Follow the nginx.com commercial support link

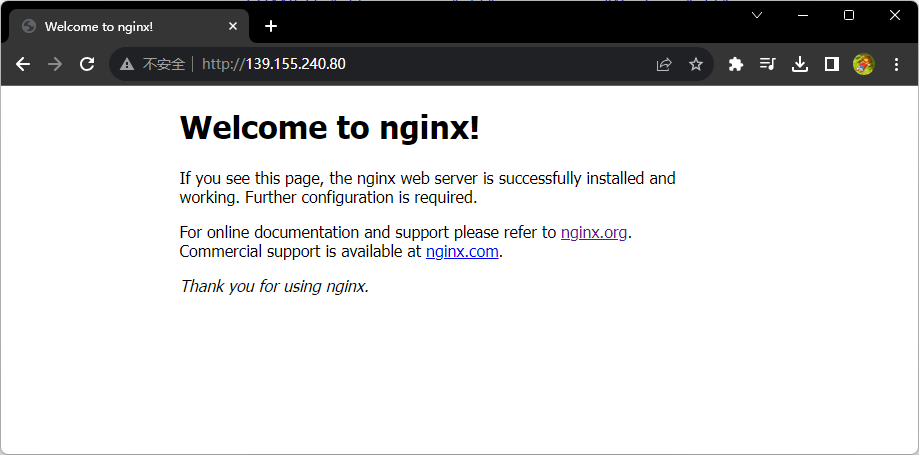click(462, 251)
